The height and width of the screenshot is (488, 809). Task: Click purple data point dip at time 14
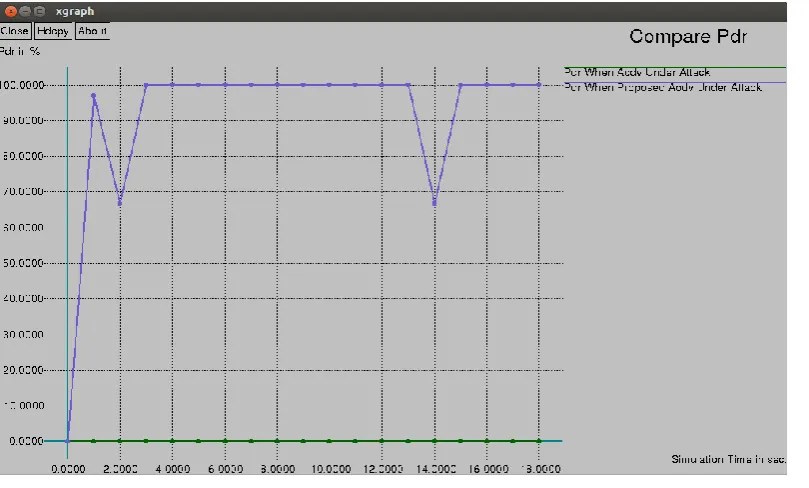pos(434,203)
